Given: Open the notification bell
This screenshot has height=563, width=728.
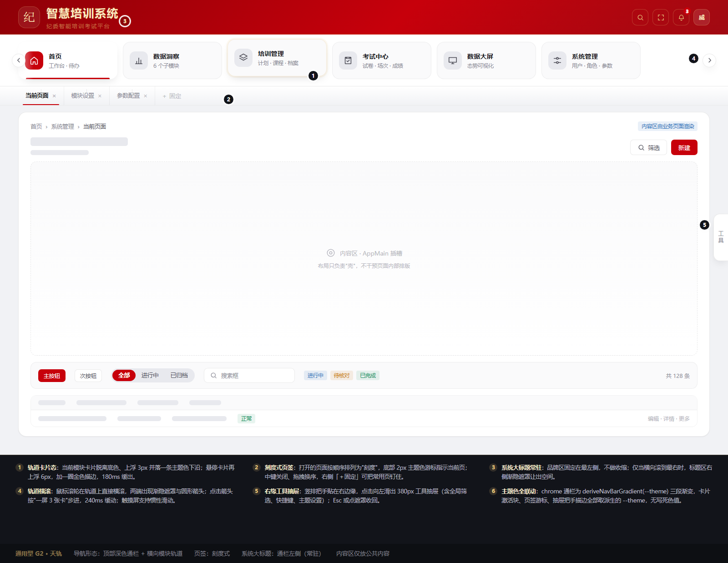Looking at the screenshot, I should 681,17.
